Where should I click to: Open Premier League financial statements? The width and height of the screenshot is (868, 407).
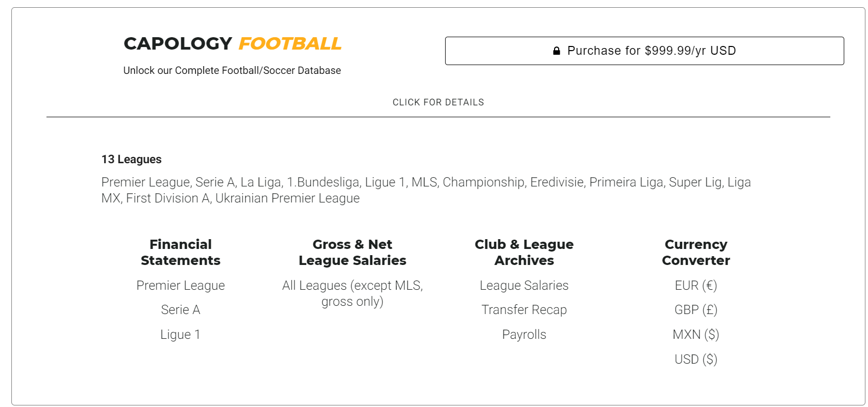coord(180,286)
